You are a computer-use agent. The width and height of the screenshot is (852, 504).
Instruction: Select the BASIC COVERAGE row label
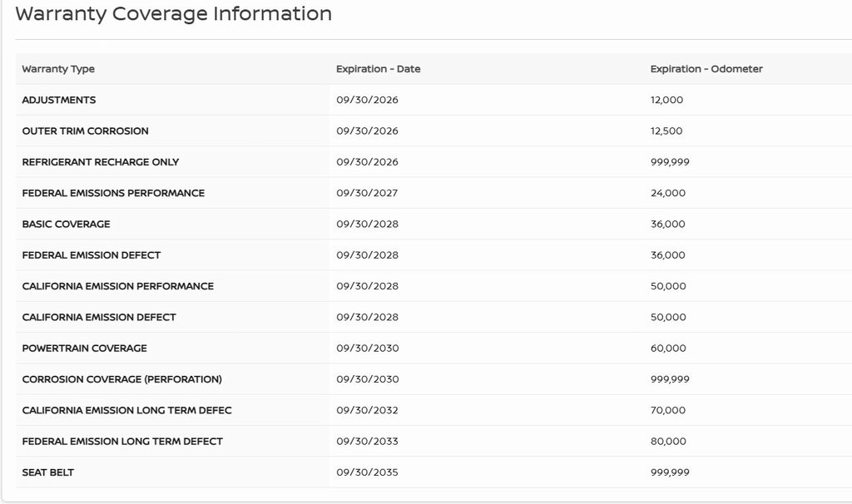[66, 224]
